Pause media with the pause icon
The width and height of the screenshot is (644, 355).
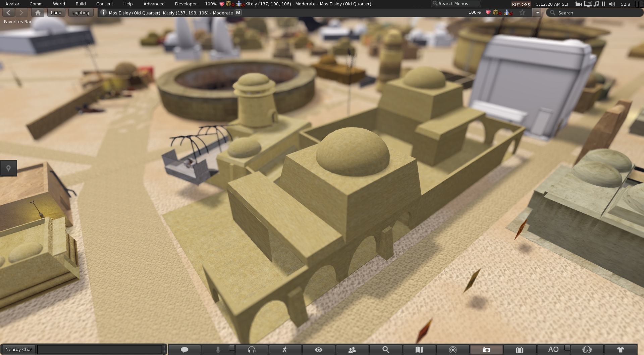(x=603, y=4)
